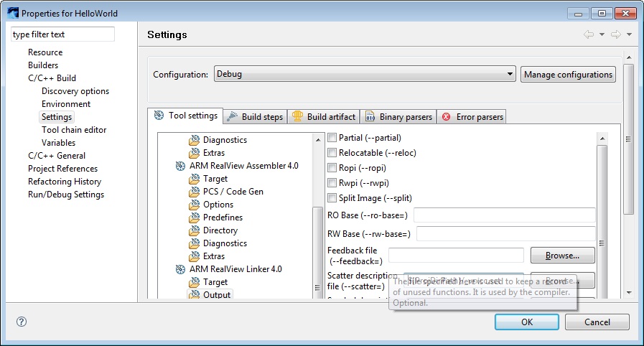The height and width of the screenshot is (346, 644).
Task: Click the Diagnostics folder icon under Compiler section
Action: [194, 140]
